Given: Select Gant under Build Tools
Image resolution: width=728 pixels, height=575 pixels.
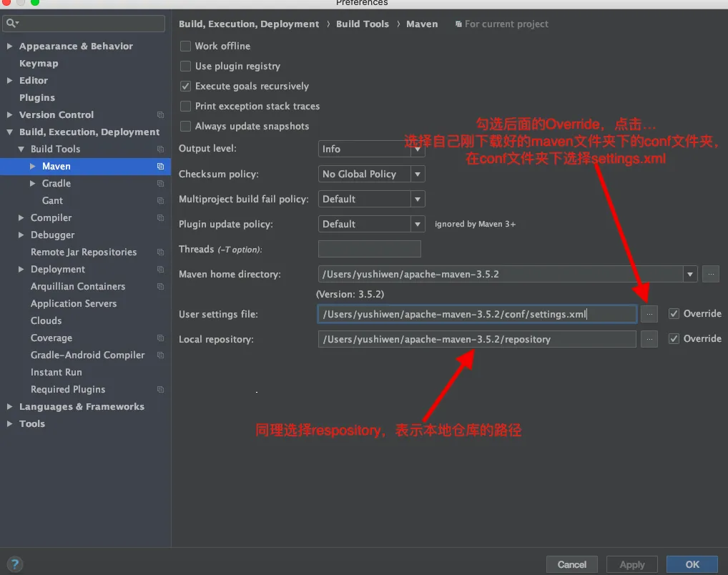Looking at the screenshot, I should click(52, 201).
